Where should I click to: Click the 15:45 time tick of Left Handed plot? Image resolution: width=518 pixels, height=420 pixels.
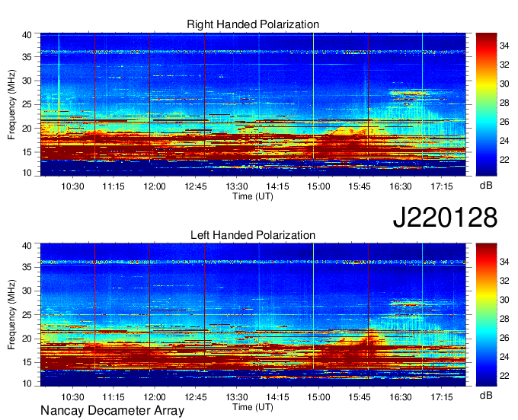click(x=360, y=397)
